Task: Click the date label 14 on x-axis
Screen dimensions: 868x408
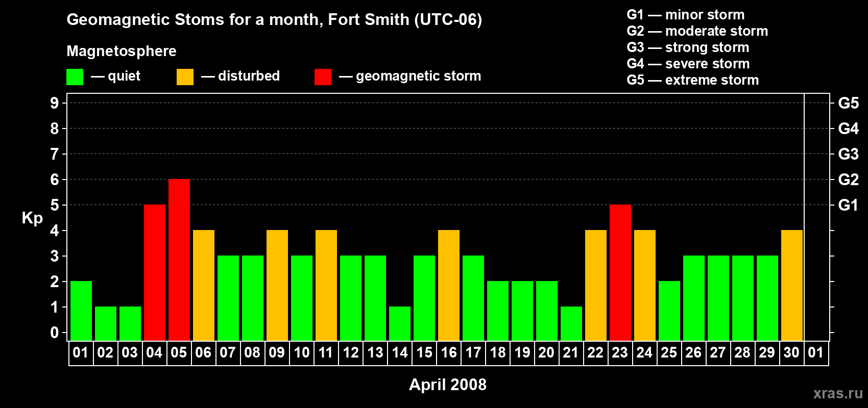Action: pos(400,353)
